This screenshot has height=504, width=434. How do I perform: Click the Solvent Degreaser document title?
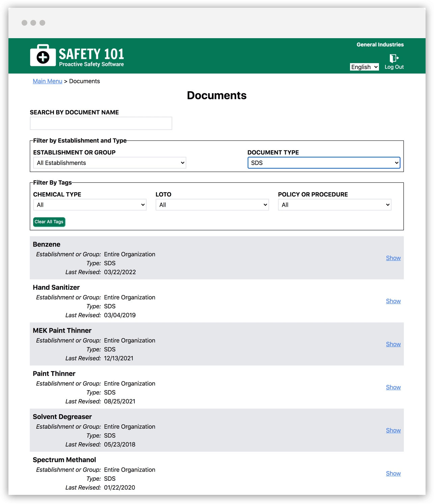tap(62, 417)
